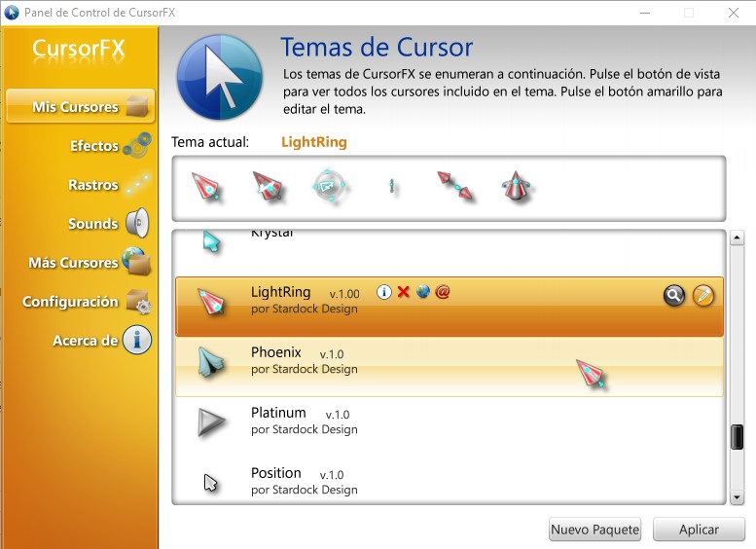Click the Configuración gear box icon
Screen dimensions: 756x549
click(138, 302)
